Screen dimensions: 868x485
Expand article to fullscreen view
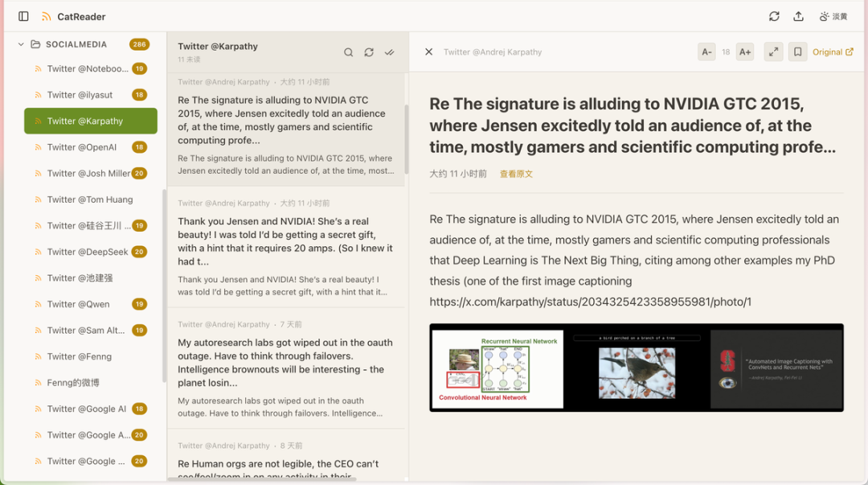click(x=773, y=52)
